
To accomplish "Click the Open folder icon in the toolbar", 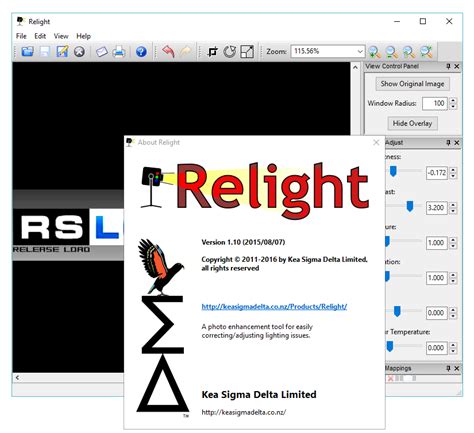I will coord(27,52).
